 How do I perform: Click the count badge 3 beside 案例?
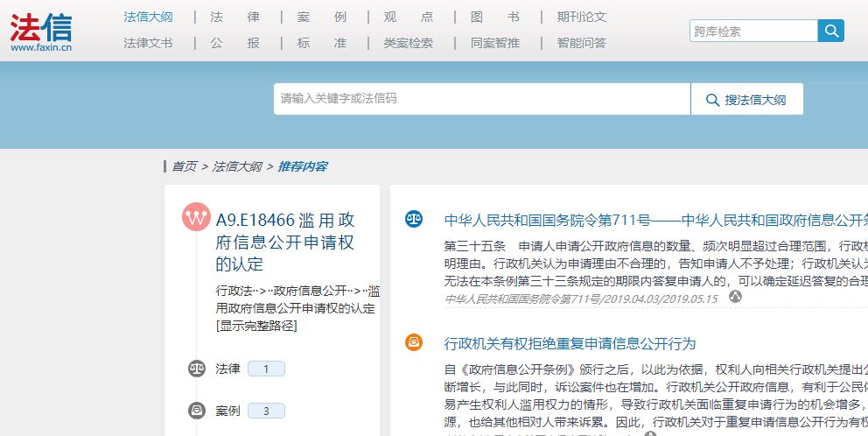click(266, 411)
